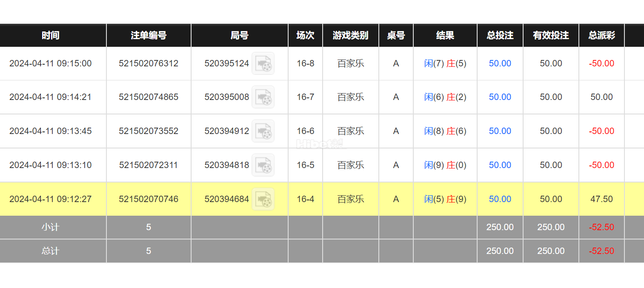Click the 小计 subtotal label

50,227
